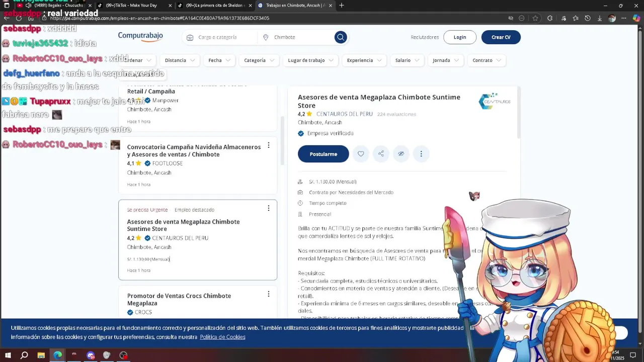Screen dimensions: 644x362
Task: Click the Login button
Action: (460, 37)
